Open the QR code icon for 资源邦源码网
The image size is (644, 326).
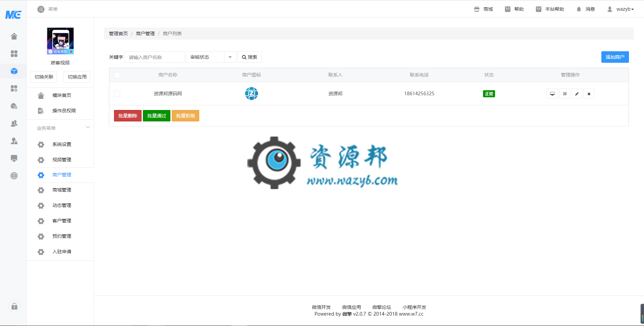(x=565, y=94)
